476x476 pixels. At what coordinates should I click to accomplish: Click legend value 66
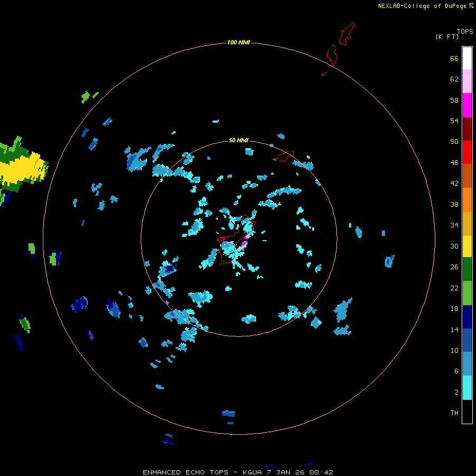point(454,58)
